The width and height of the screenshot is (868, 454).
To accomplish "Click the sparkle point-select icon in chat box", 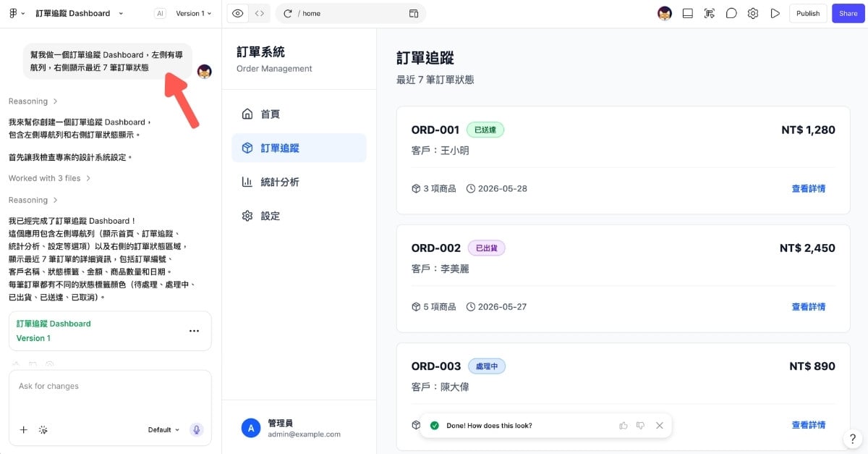I will (43, 429).
